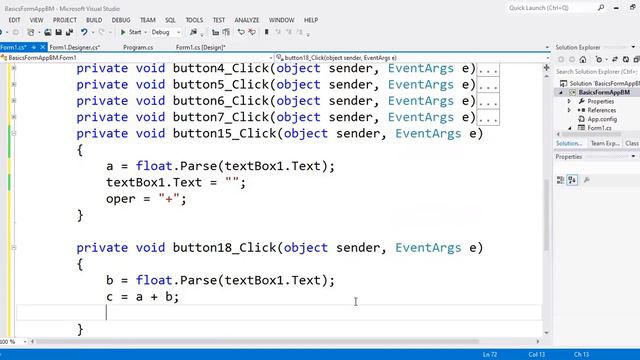Screen dimensions: 640x360
Task: Click the New Project toolbar icon
Action: [31, 32]
